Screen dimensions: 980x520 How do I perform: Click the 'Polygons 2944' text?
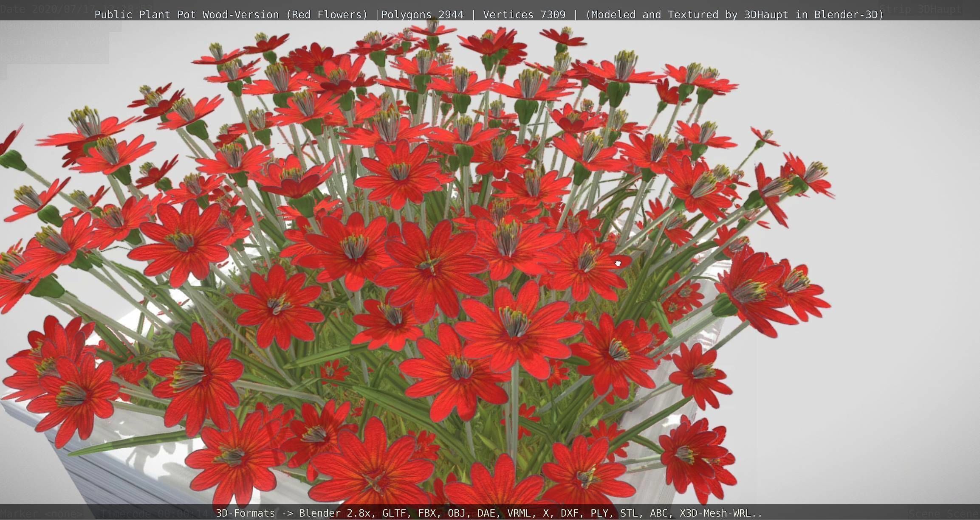(x=422, y=15)
